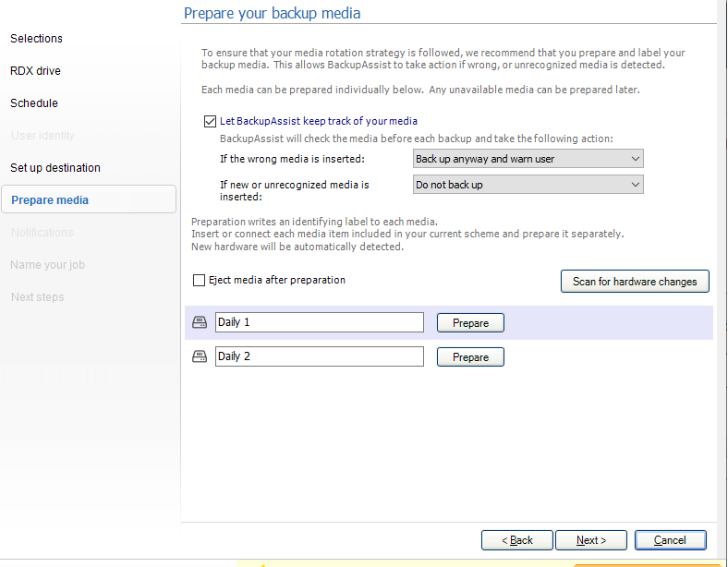Enable Eject media after preparation checkbox
728x567 pixels.
[200, 280]
